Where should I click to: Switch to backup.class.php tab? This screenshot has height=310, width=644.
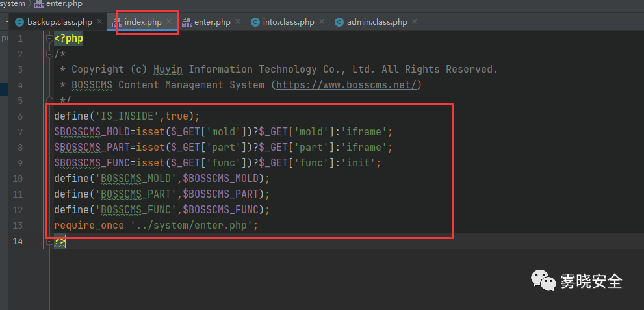(x=58, y=22)
